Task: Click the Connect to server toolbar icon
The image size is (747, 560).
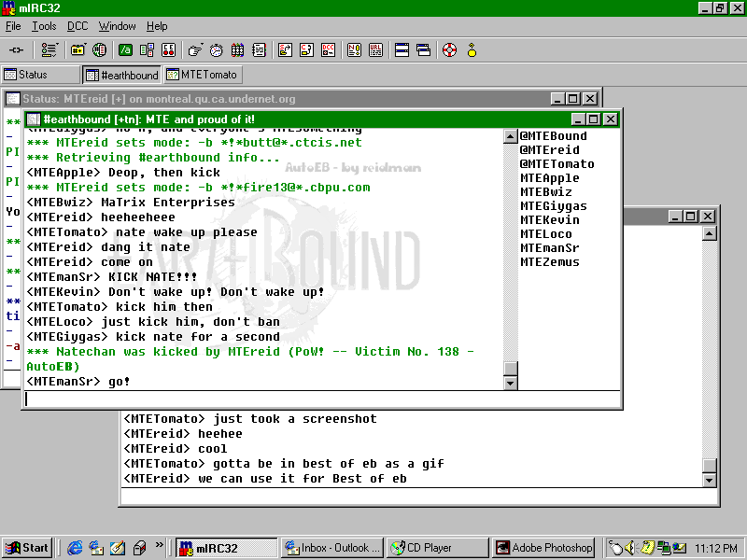Action: [16, 50]
